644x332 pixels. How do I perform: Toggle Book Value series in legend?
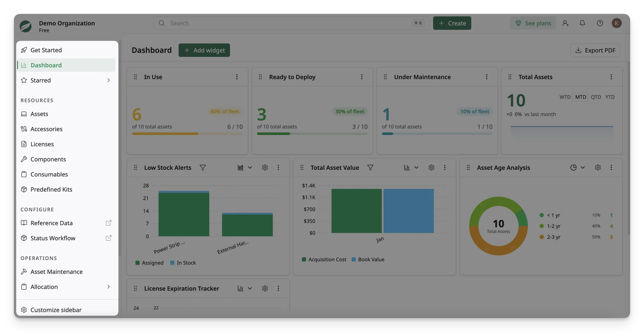(368, 259)
